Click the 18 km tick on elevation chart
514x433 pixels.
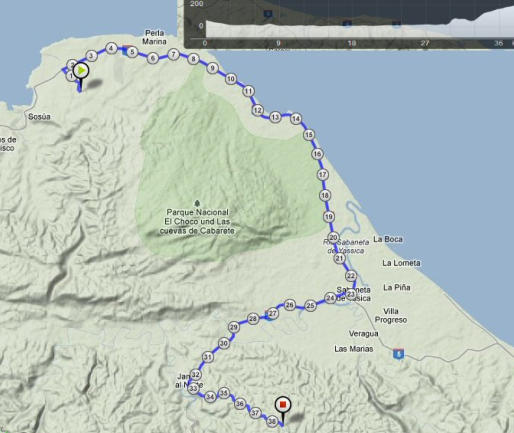(x=351, y=43)
